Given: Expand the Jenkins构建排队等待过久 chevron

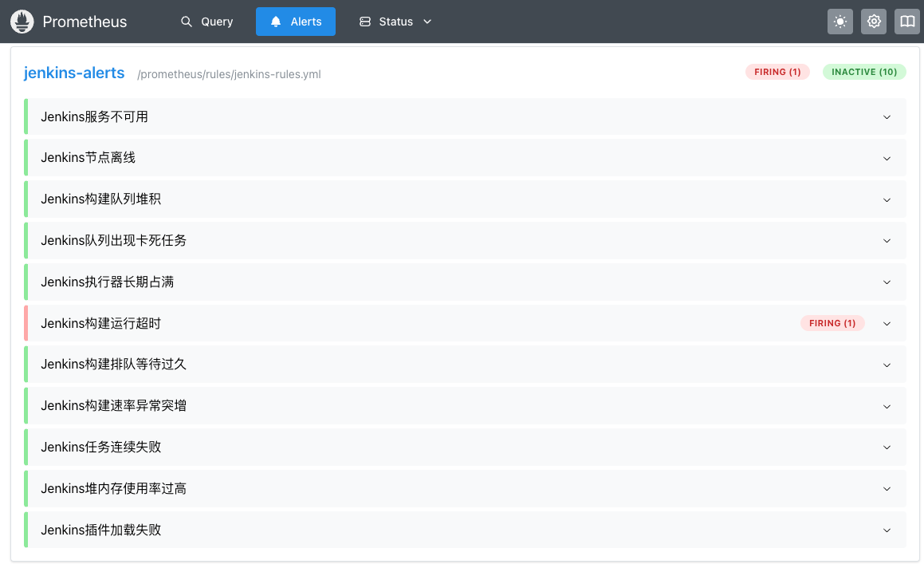Looking at the screenshot, I should 887,365.
